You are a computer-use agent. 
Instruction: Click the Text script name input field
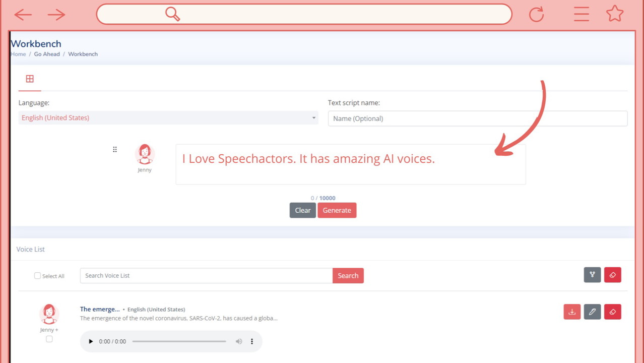477,118
